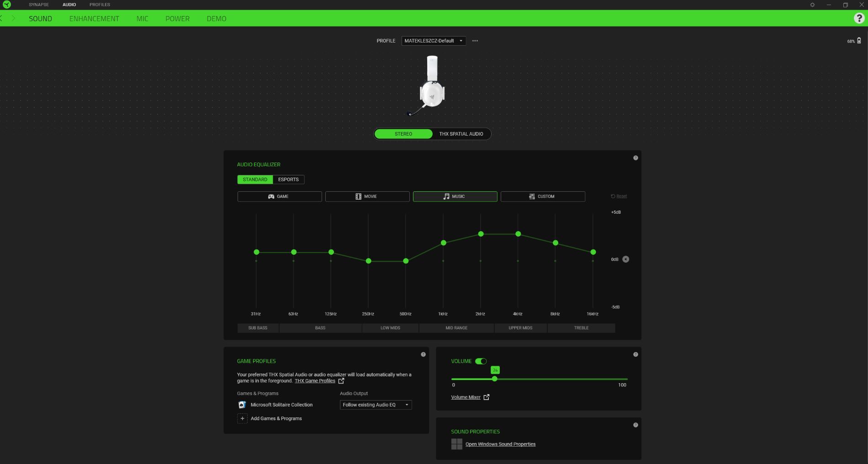Select Stereo audio mode
The height and width of the screenshot is (464, 868).
(x=403, y=134)
